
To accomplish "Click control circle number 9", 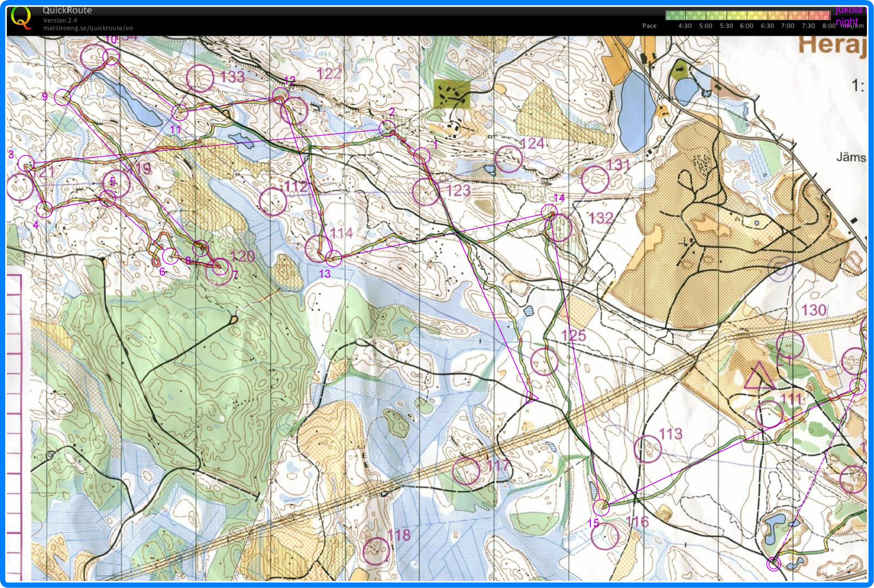I will coord(63,97).
